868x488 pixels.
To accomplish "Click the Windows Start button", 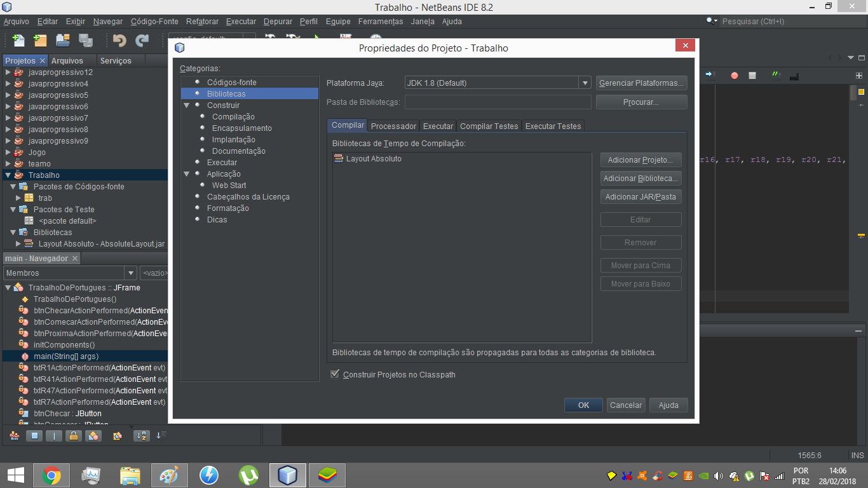I will [x=15, y=475].
